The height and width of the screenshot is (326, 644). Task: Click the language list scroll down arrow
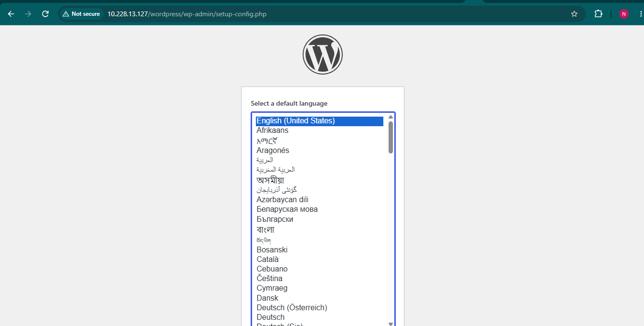point(391,324)
